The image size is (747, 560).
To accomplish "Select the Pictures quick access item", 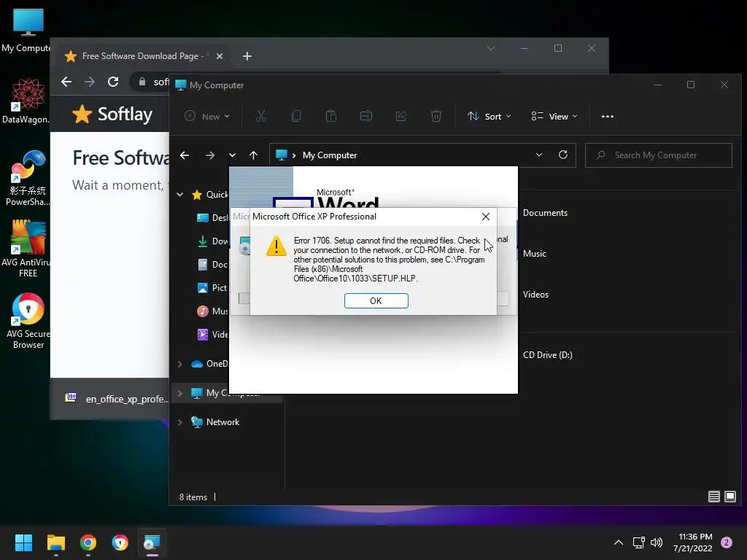I will (212, 287).
